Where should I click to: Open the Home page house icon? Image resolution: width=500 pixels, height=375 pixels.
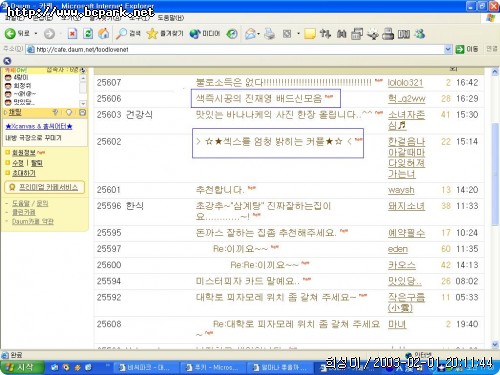pos(104,34)
